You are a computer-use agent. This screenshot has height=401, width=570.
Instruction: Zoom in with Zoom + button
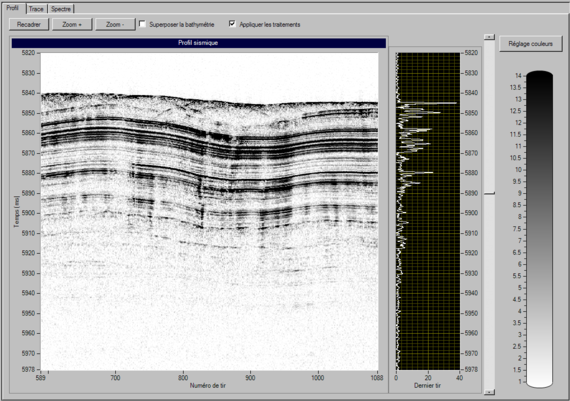pyautogui.click(x=72, y=25)
